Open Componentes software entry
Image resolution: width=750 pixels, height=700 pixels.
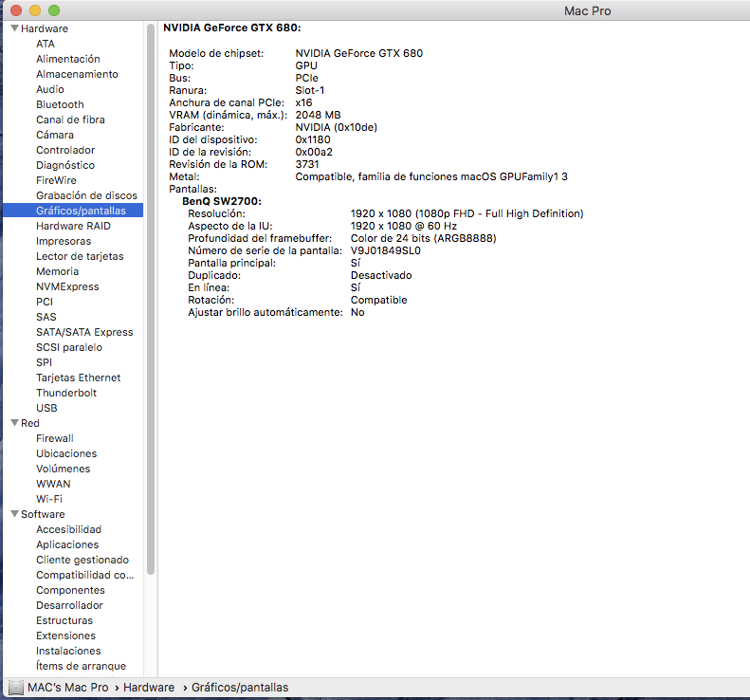click(x=70, y=590)
